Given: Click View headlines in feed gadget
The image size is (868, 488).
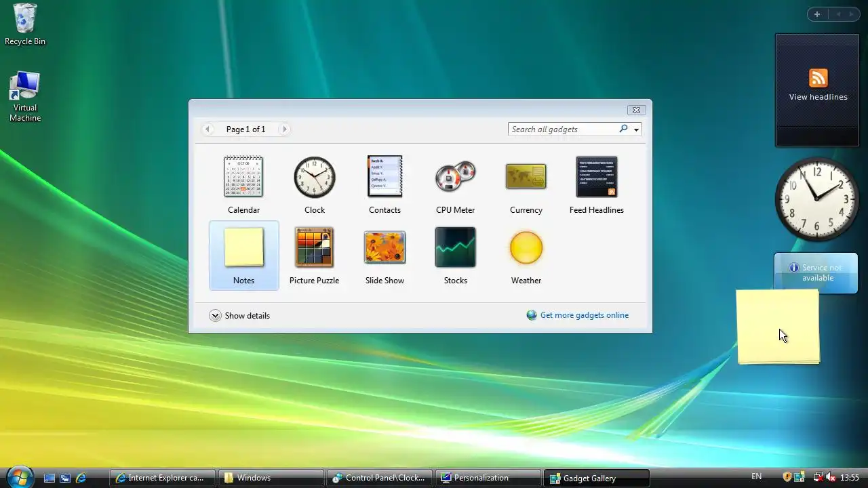Looking at the screenshot, I should click(x=818, y=97).
